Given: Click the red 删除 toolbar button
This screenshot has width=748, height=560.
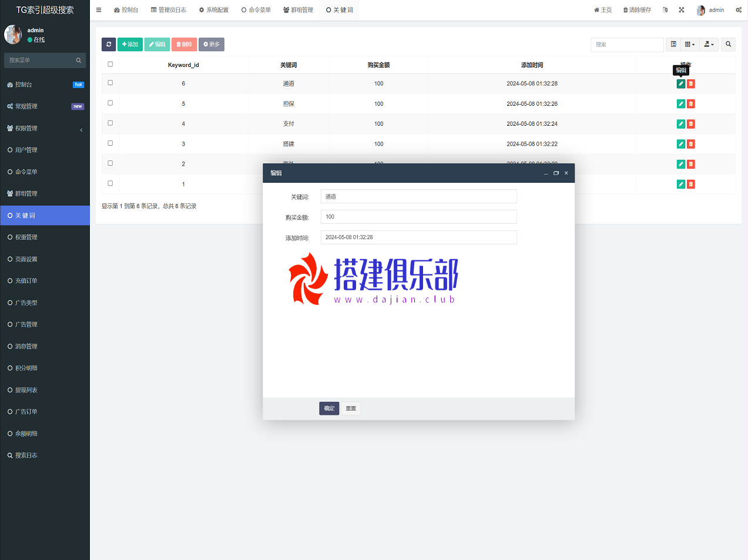Looking at the screenshot, I should coord(184,44).
